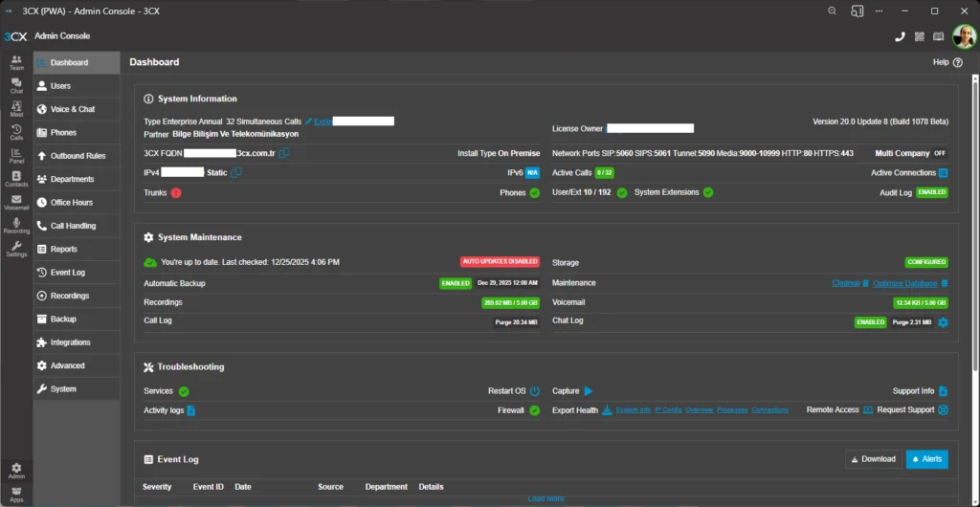Viewport: 980px width, 507px height.
Task: Open the System menu item
Action: coord(77,389)
